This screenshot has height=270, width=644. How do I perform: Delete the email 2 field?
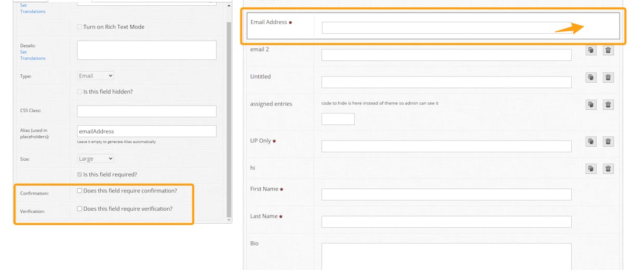608,50
